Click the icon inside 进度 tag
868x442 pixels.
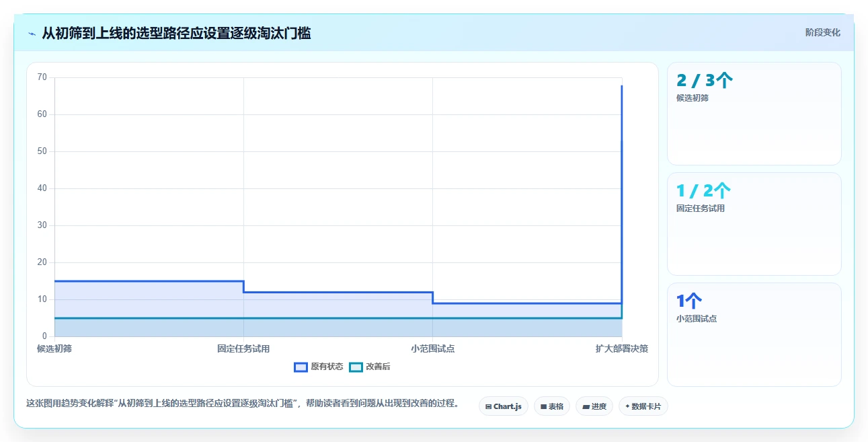point(586,406)
